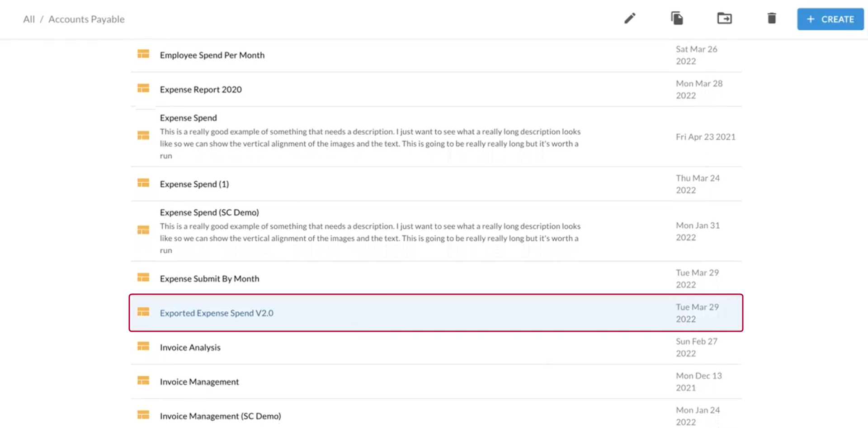Select the Expense Spend (1) row
This screenshot has width=868, height=428.
[194, 183]
